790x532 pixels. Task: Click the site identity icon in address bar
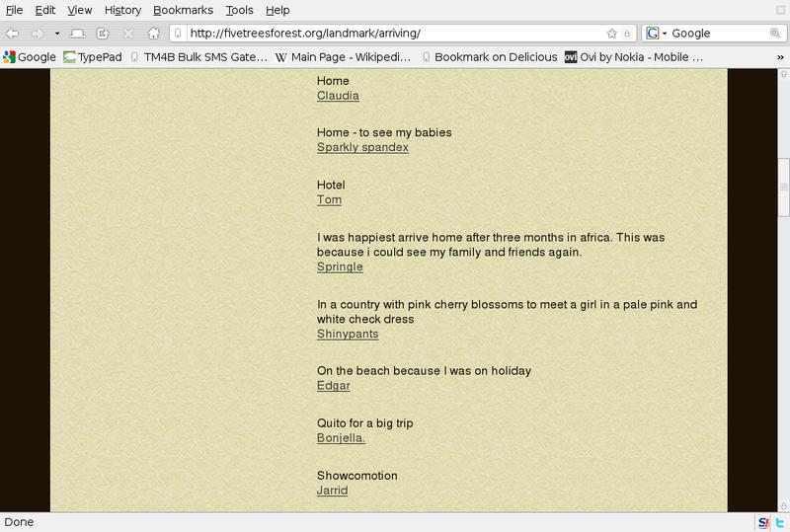[x=178, y=34]
